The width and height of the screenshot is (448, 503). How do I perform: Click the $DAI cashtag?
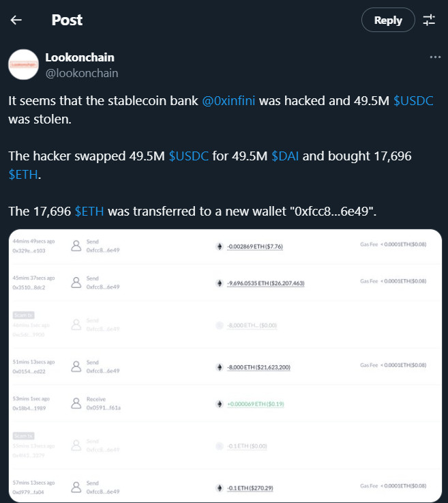click(x=285, y=156)
